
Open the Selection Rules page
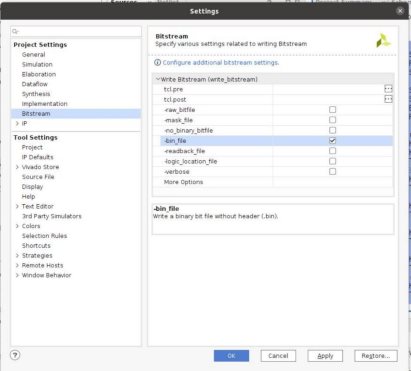point(44,236)
